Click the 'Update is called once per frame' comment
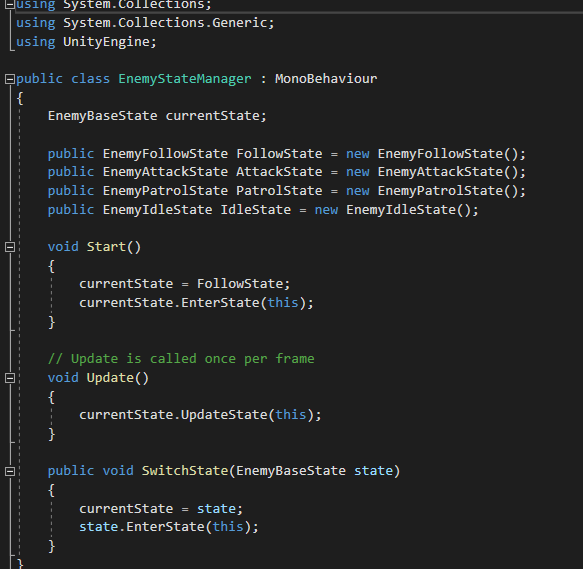 click(x=181, y=359)
